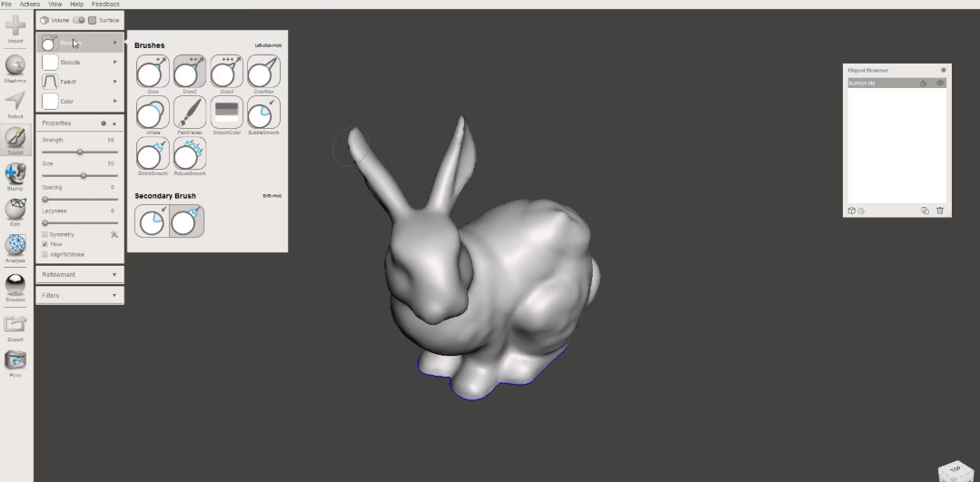Expand the Refinement section

79,274
